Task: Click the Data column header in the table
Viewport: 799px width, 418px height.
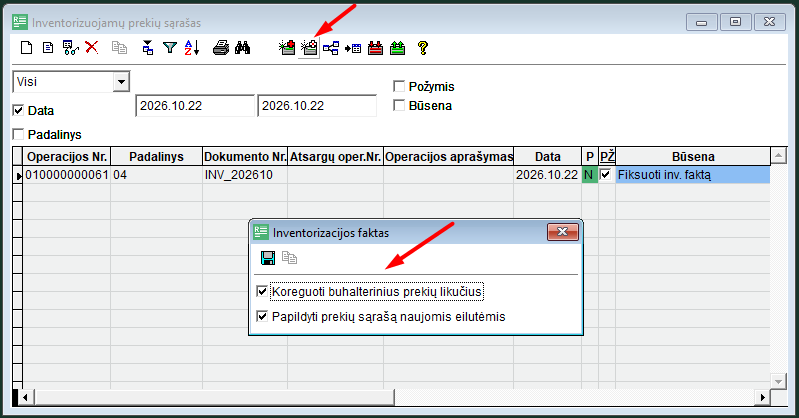Action: click(x=548, y=156)
